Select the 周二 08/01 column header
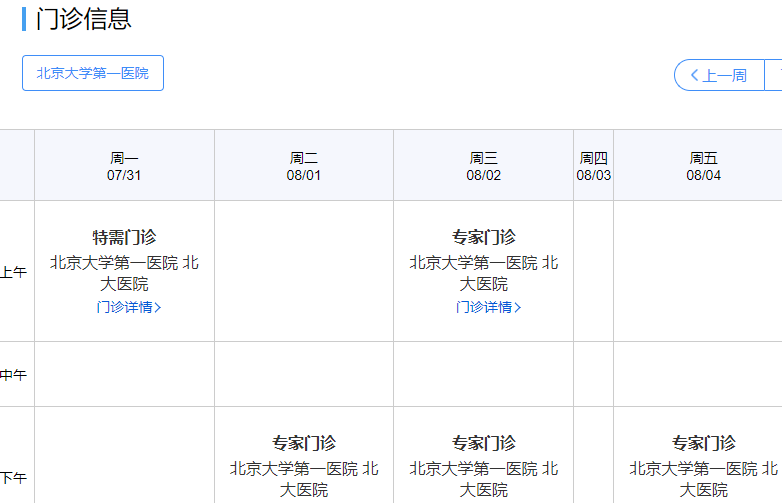782x503 pixels. pos(304,166)
